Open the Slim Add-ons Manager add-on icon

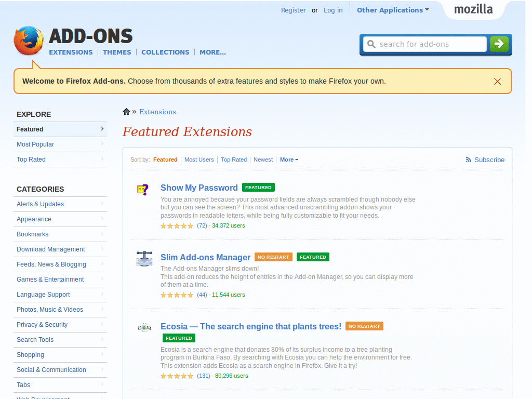pyautogui.click(x=144, y=259)
